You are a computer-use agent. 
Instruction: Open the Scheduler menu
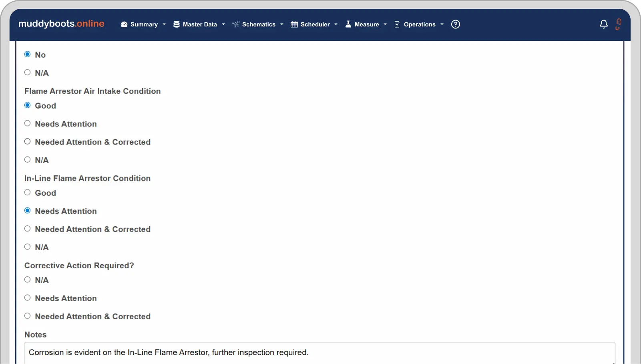[x=315, y=24]
